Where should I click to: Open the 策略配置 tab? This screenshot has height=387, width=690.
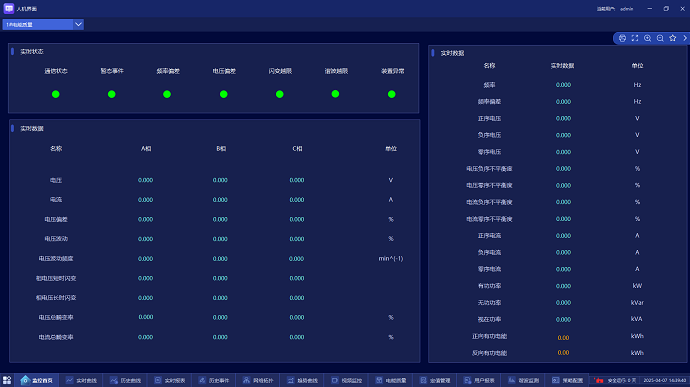[x=568, y=380]
